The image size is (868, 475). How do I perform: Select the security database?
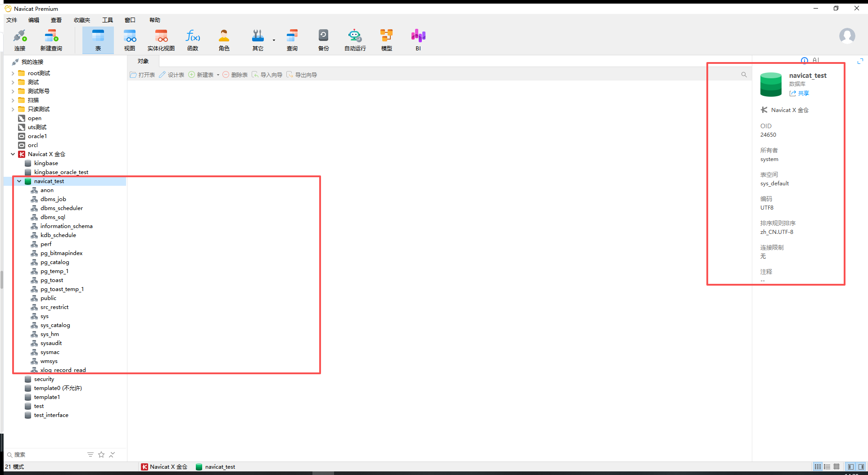[44, 379]
